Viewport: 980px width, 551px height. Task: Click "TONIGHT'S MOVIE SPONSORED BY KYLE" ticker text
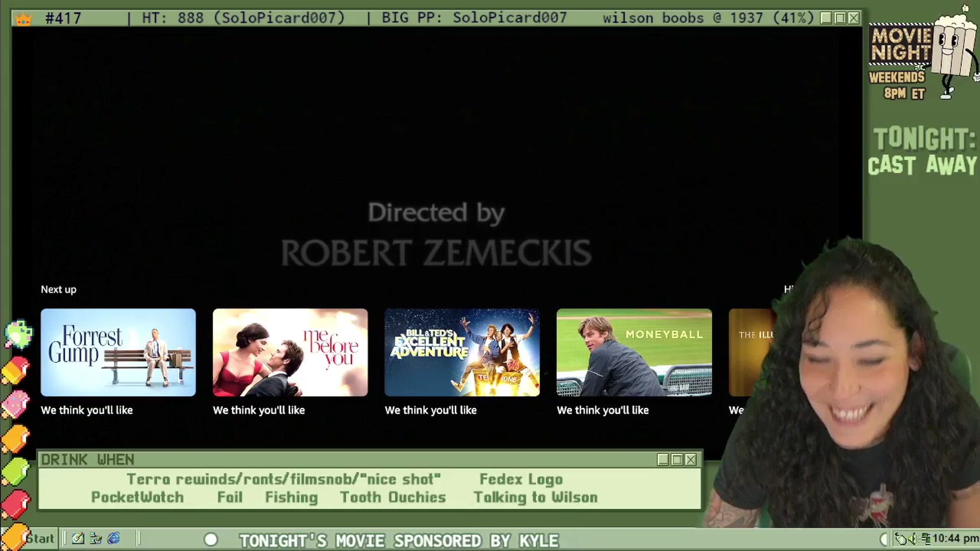(x=399, y=540)
